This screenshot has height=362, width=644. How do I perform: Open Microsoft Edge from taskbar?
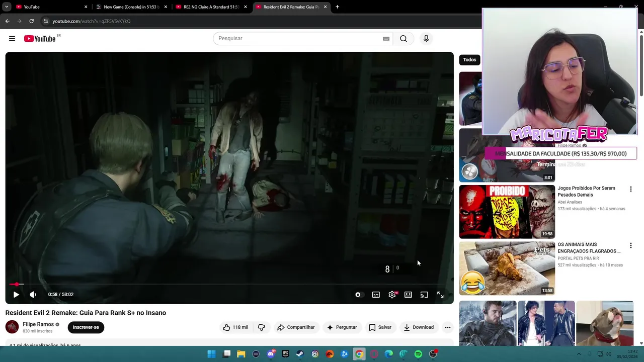tap(388, 354)
